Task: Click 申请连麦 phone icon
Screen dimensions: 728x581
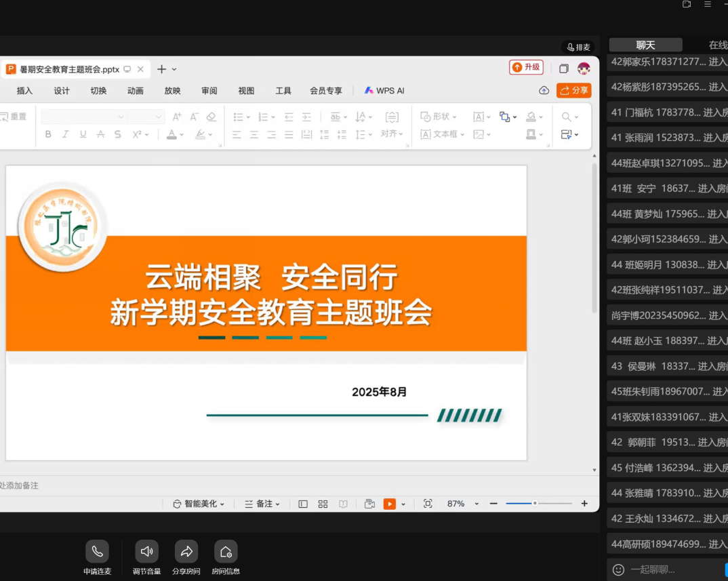Action: point(97,551)
